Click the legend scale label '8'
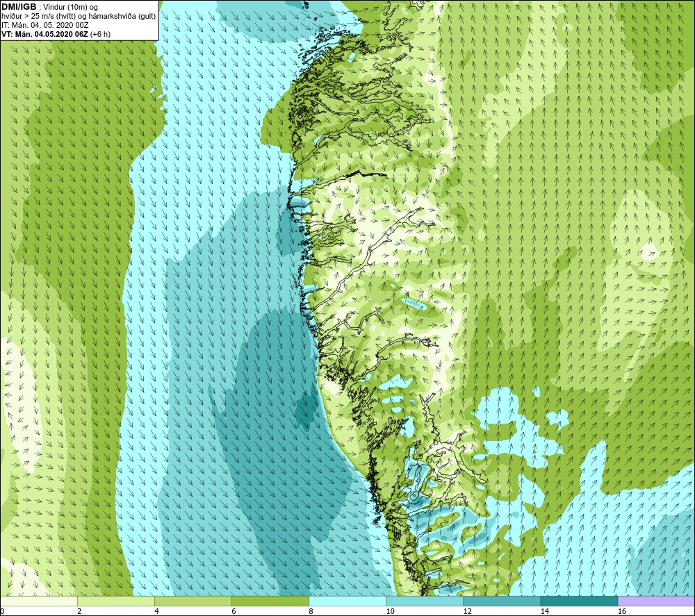Viewport: 695px width, 616px height. pyautogui.click(x=311, y=611)
